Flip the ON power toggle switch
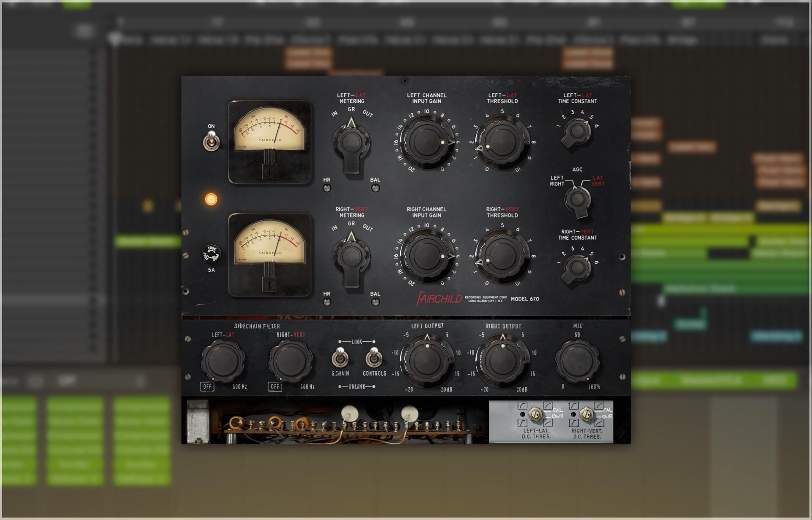812x520 pixels. (211, 140)
